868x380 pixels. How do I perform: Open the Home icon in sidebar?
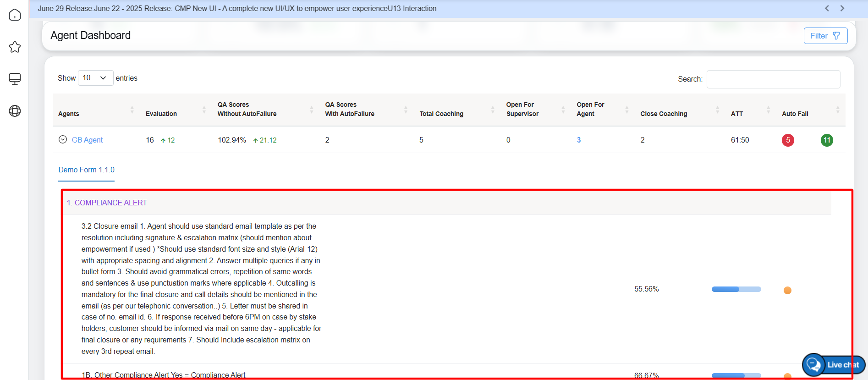point(15,15)
